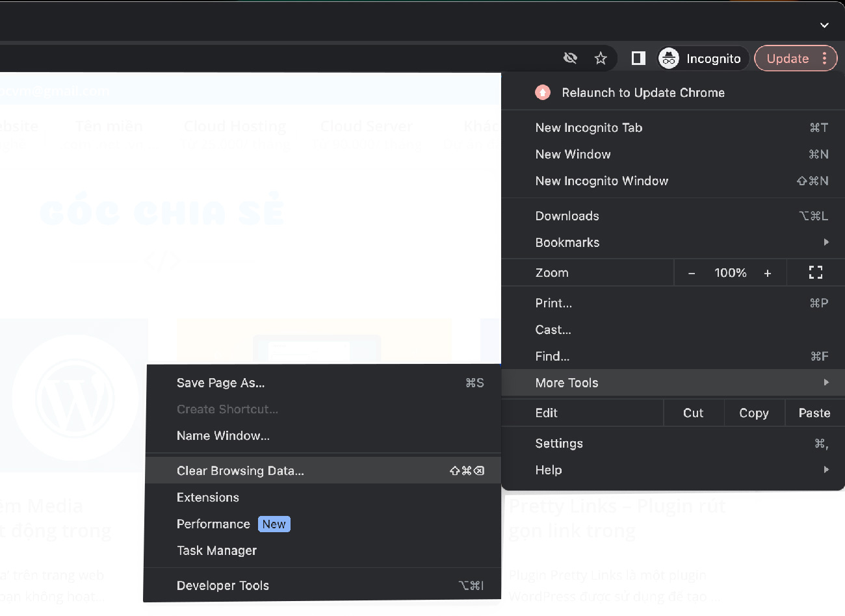
Task: Click the tracking protection eye icon
Action: pos(570,58)
